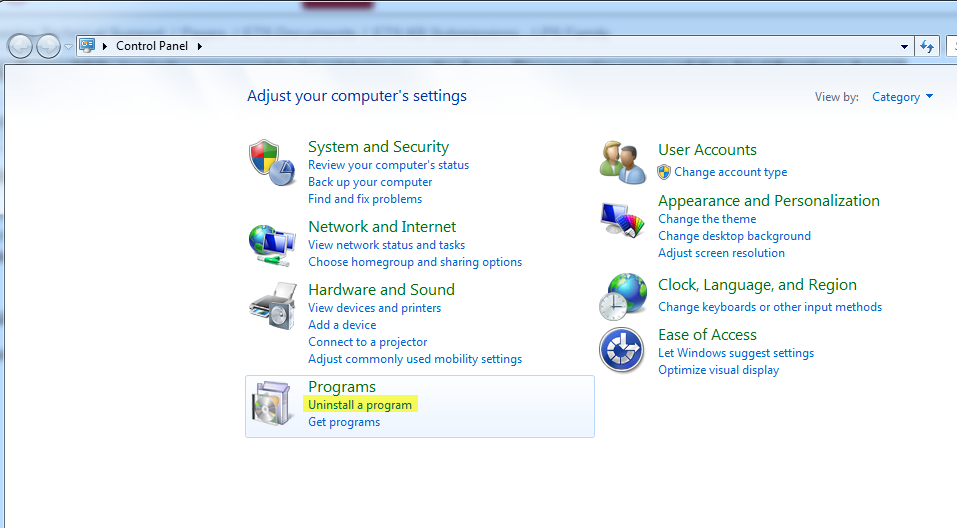
Task: Select Optimize visual display
Action: coord(718,371)
